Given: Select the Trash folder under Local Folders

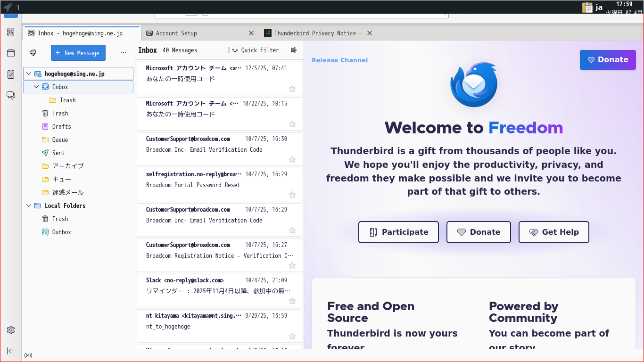Looking at the screenshot, I should 78,219.
